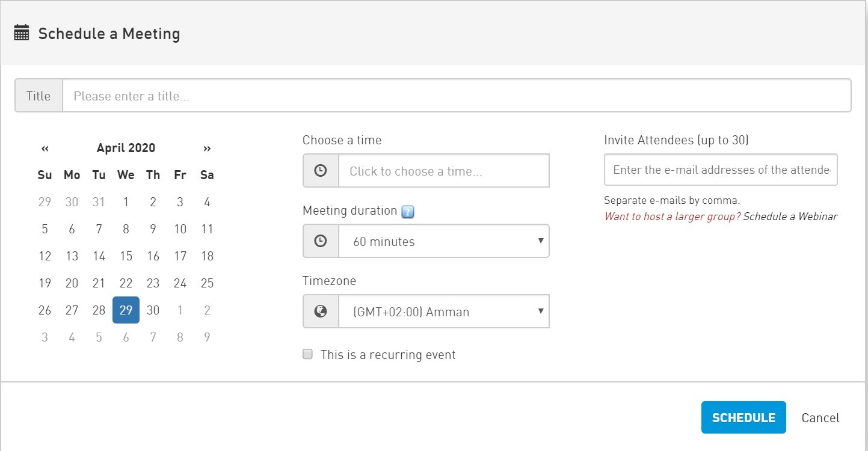Click the April 2020 month header
The width and height of the screenshot is (868, 451).
coord(126,148)
